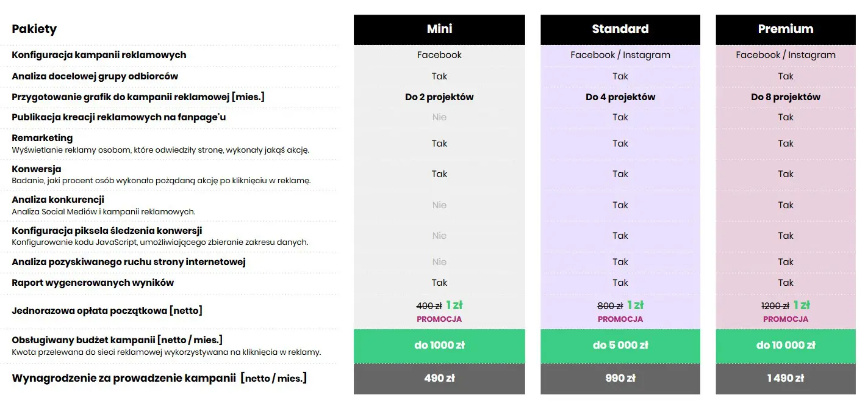Click the Premium package PROMOCJA label
The width and height of the screenshot is (868, 411).
point(785,319)
